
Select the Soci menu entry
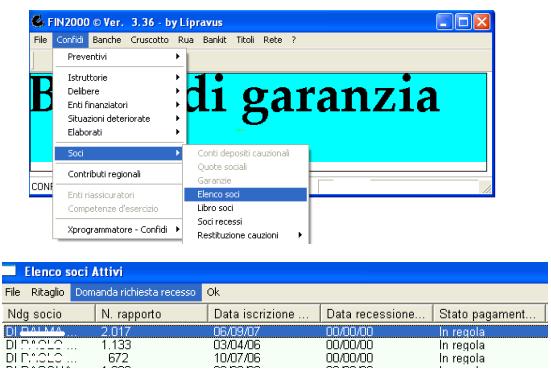click(x=118, y=153)
